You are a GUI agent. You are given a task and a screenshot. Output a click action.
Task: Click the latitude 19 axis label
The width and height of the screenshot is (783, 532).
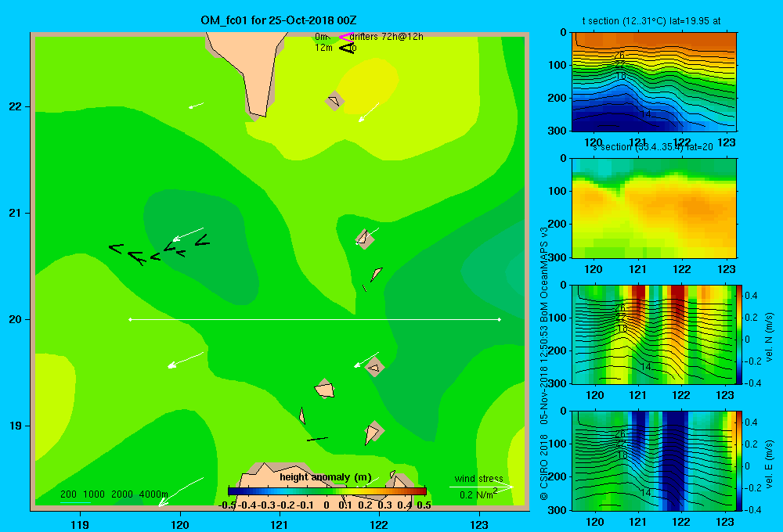point(16,426)
